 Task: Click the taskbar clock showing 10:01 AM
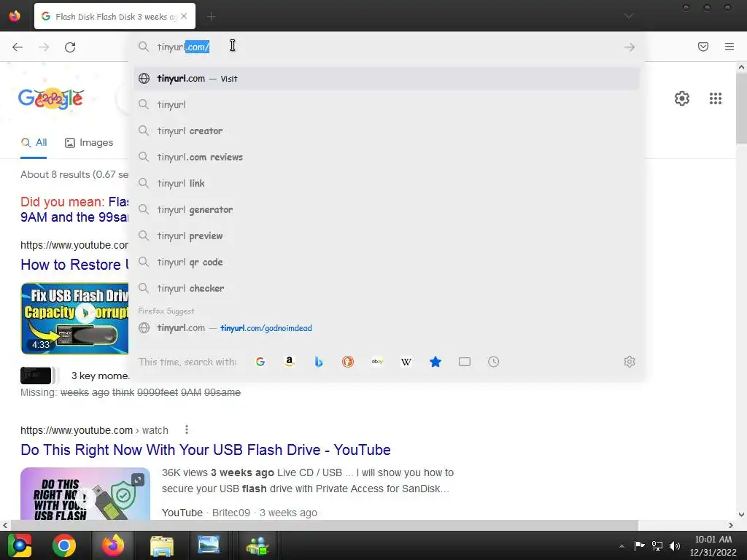pos(713,545)
